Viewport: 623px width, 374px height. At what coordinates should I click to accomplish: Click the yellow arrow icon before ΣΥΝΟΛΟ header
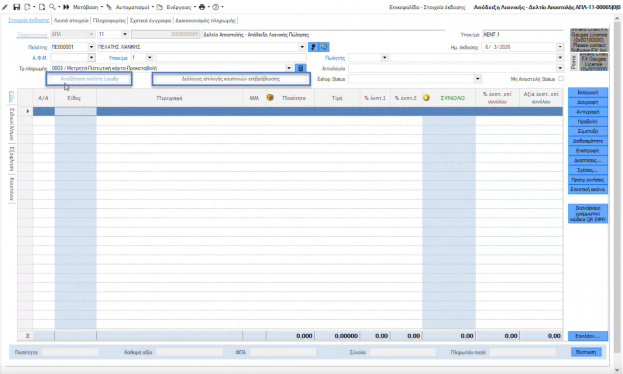[x=426, y=97]
